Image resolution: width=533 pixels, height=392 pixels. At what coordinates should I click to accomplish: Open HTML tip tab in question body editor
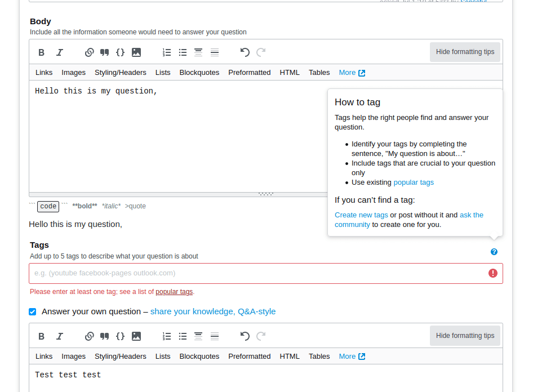[290, 72]
